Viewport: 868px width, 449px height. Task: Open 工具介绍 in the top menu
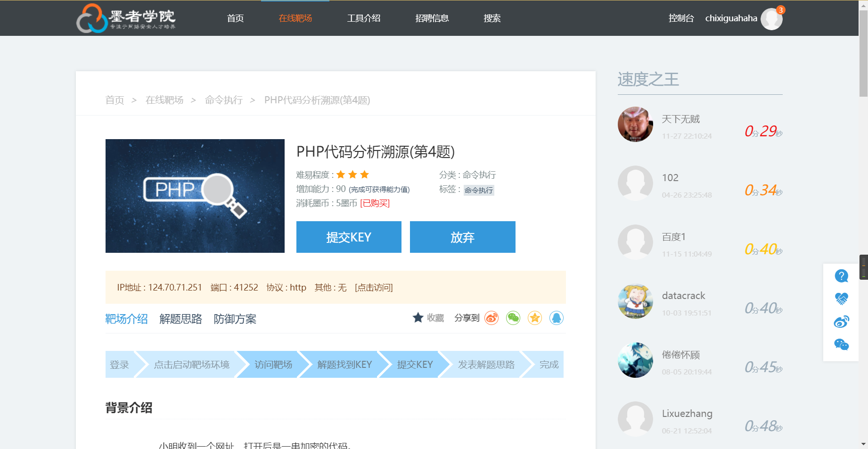363,18
